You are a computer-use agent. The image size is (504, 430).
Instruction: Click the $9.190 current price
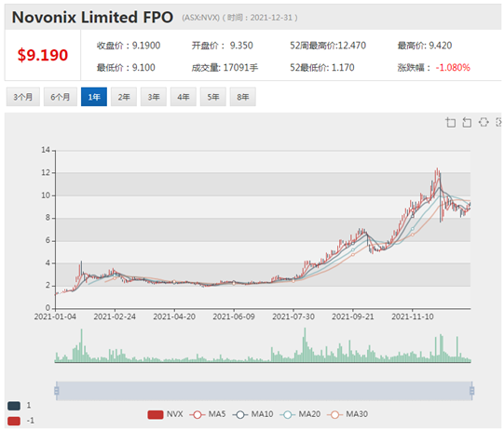(x=43, y=55)
